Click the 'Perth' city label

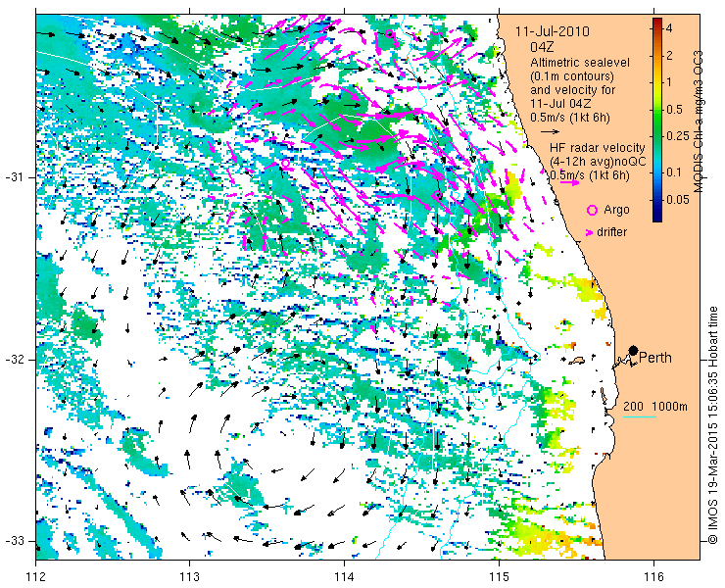click(x=655, y=358)
